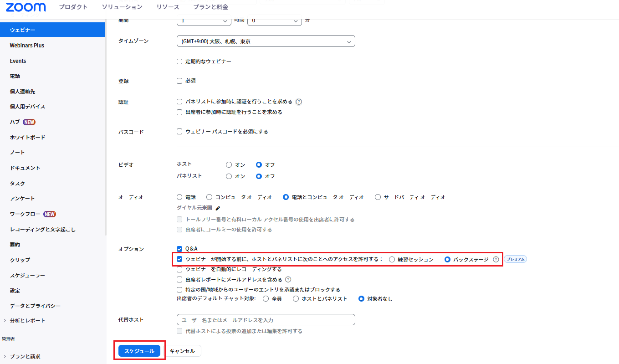This screenshot has height=364, width=619.
Task: Select 練習セッション radio button
Action: click(392, 260)
